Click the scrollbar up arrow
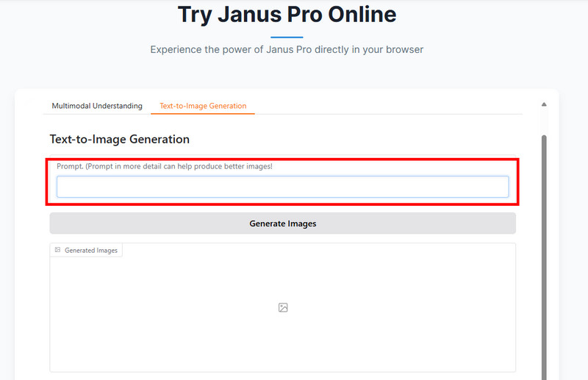Screen dimensions: 588x380 coord(544,104)
